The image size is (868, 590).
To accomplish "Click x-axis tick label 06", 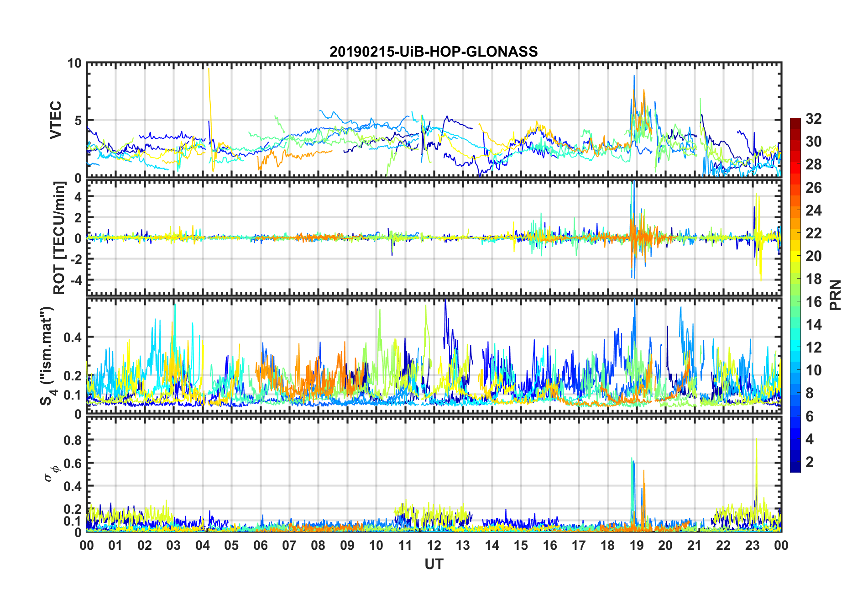I will 260,545.
